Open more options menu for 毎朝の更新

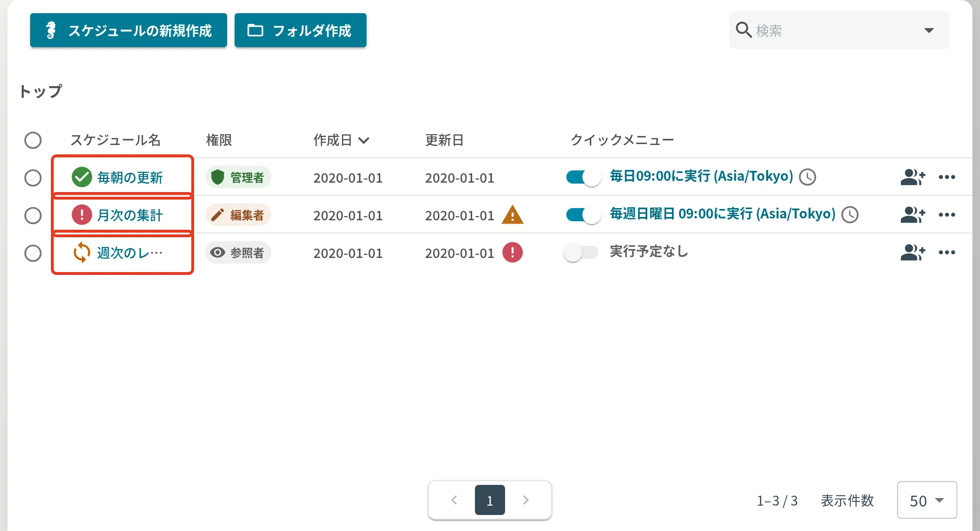[947, 177]
